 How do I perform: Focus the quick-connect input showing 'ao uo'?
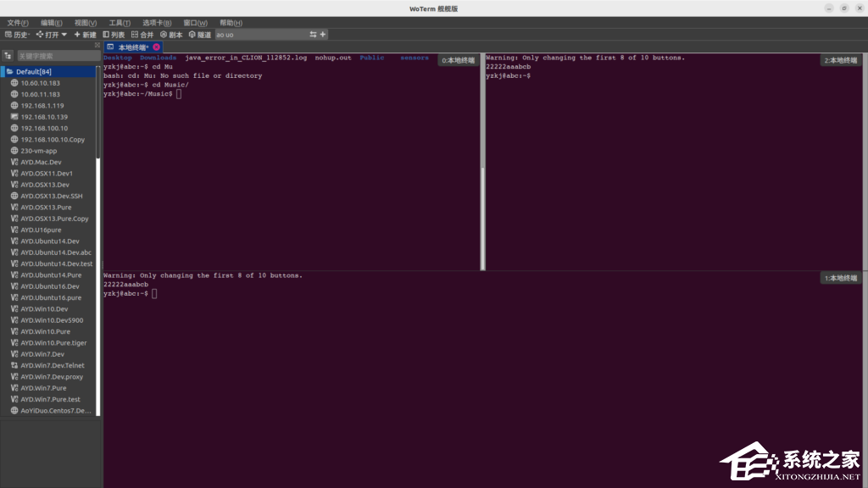pyautogui.click(x=261, y=34)
